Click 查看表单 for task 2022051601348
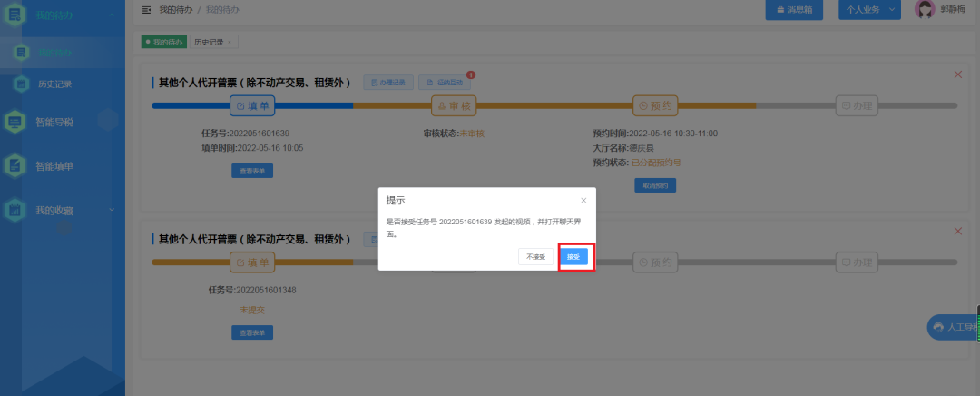Image resolution: width=980 pixels, height=396 pixels. point(252,332)
